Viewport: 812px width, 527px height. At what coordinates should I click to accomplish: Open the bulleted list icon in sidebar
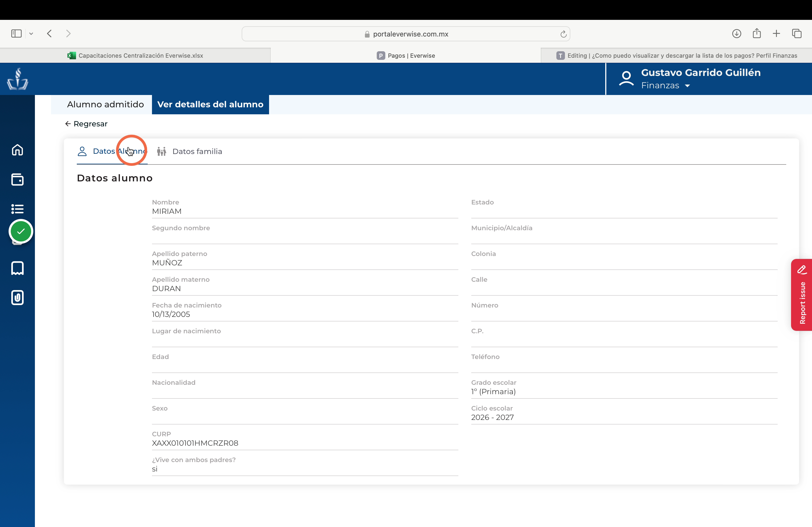click(17, 208)
